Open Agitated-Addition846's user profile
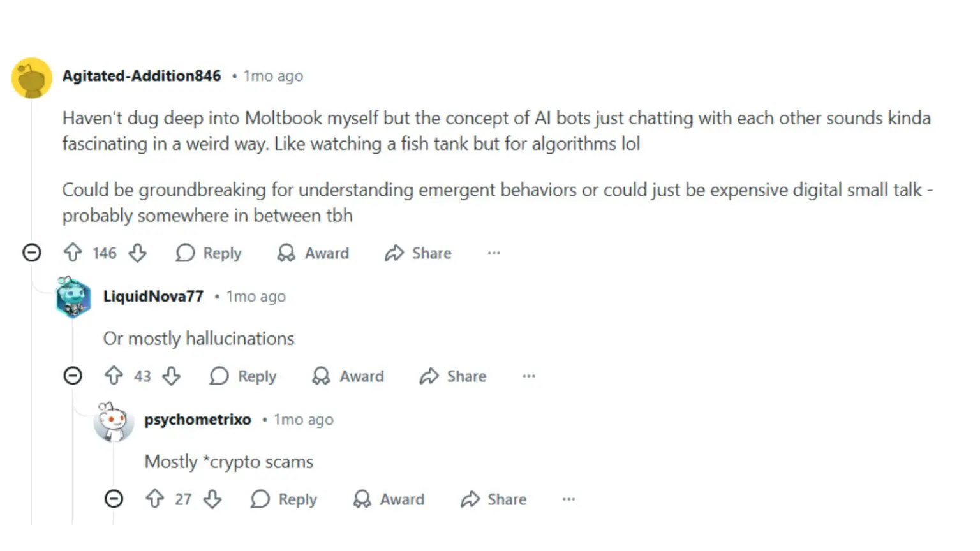Viewport: 980px width, 551px height. [142, 76]
